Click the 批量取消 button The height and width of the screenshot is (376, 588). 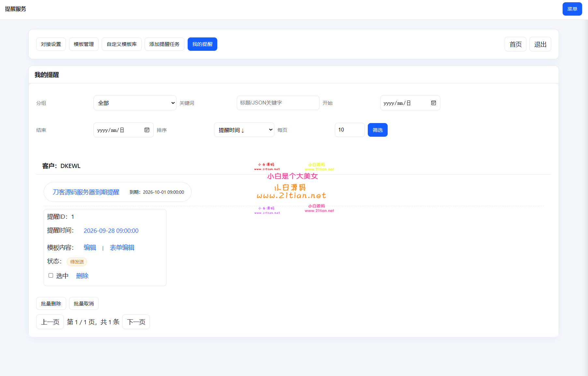(x=84, y=303)
